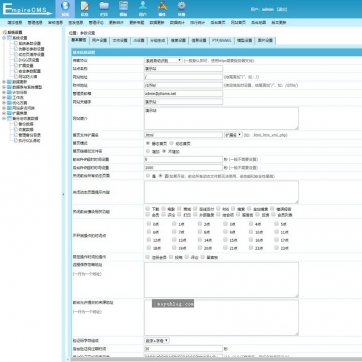Choose 增加 for homepage link filename
Viewport: 362px width, 362px height.
(x=148, y=151)
